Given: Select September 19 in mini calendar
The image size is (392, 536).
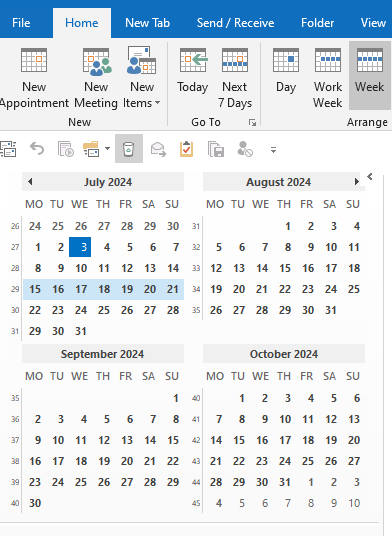Looking at the screenshot, I should (104, 461).
